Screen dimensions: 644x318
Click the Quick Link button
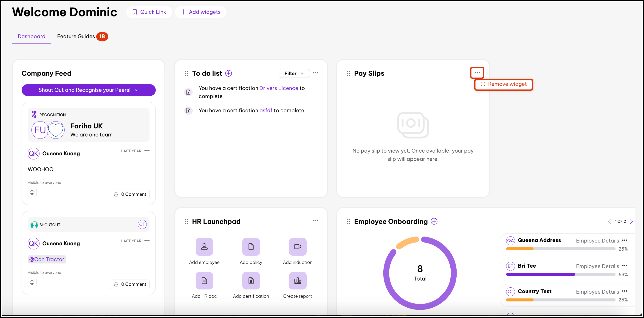149,12
